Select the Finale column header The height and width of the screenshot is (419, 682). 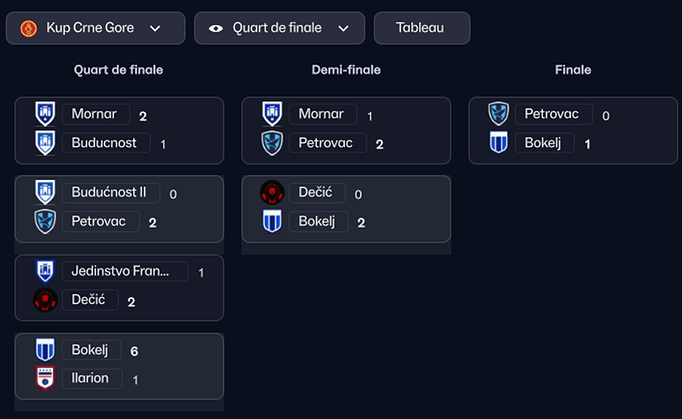tap(573, 70)
